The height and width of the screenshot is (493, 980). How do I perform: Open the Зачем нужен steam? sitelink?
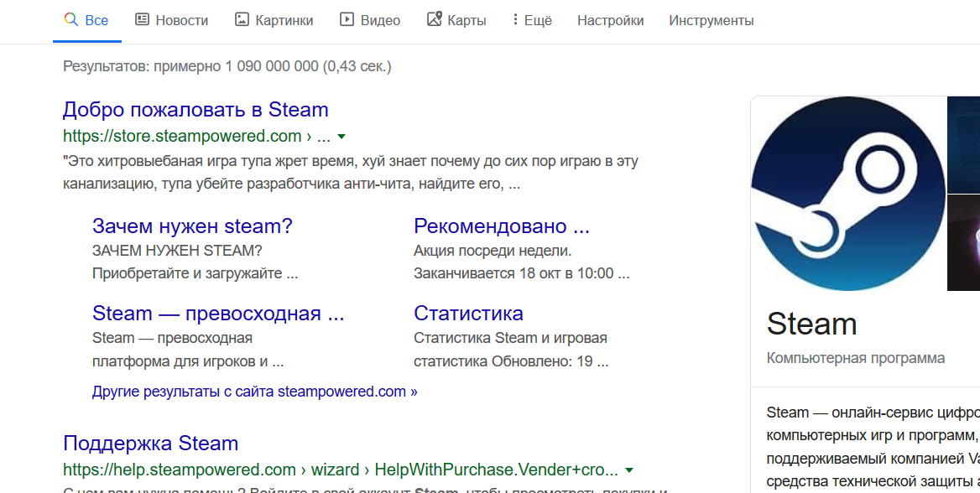(192, 226)
